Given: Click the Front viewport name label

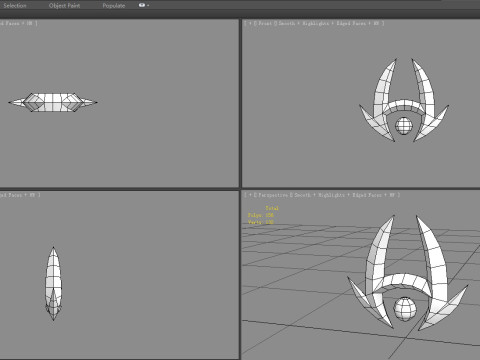Looking at the screenshot, I should click(x=265, y=23).
